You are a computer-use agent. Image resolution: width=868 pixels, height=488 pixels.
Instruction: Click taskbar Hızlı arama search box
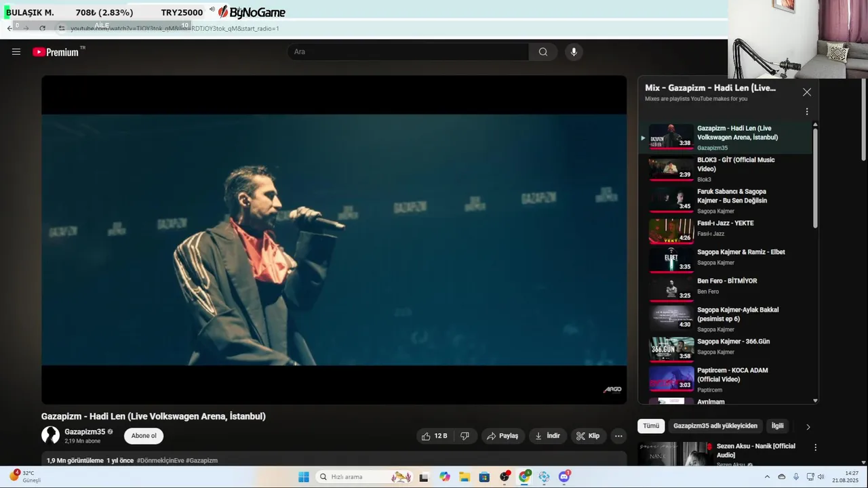(x=364, y=477)
